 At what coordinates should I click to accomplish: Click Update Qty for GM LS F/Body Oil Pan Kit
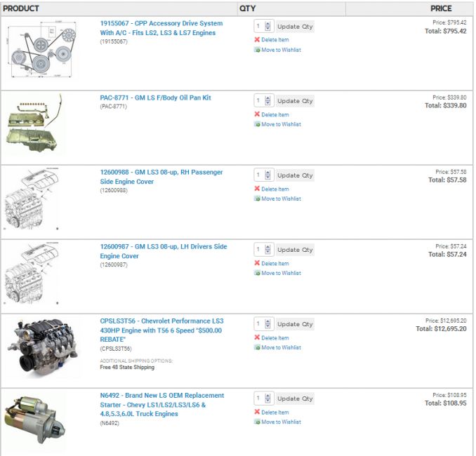click(295, 101)
